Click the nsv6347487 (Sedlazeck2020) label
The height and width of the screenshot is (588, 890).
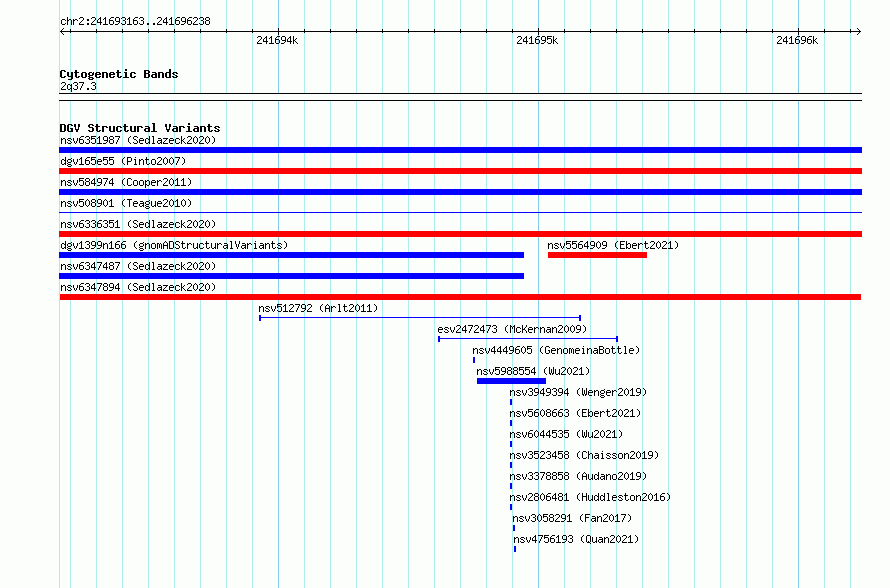(138, 266)
